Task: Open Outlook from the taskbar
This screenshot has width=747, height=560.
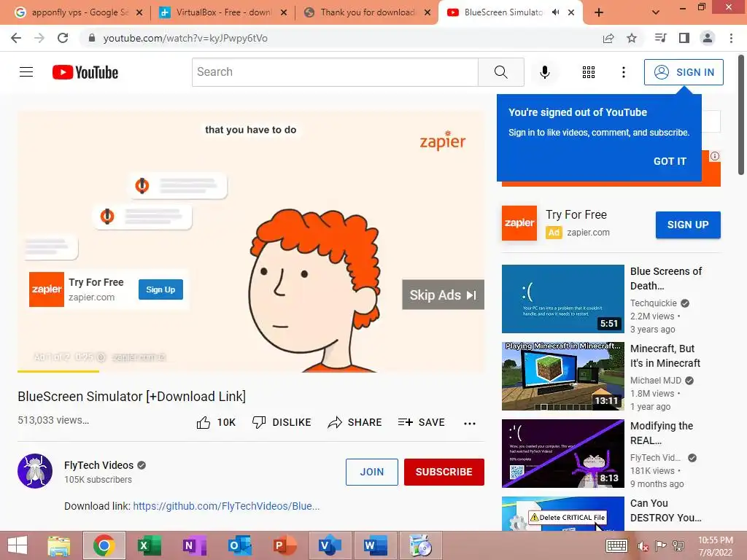Action: tap(239, 545)
